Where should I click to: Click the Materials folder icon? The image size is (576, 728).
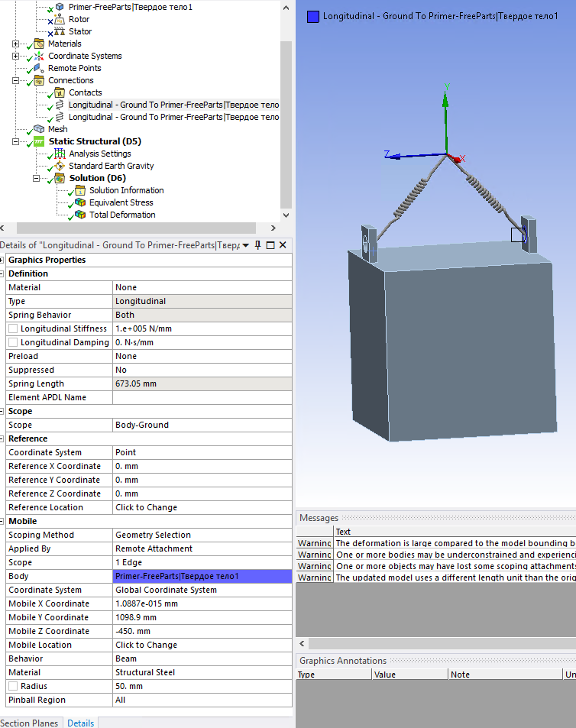click(39, 44)
